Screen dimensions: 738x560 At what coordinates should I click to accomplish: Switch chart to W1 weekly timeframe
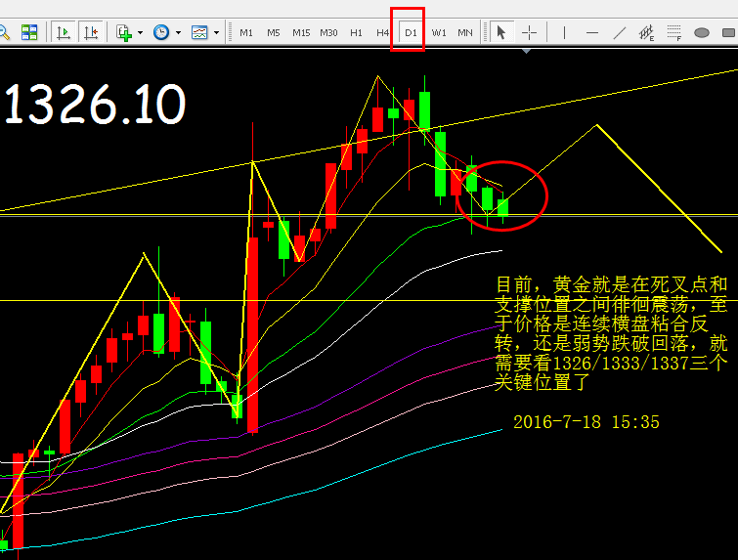(439, 33)
